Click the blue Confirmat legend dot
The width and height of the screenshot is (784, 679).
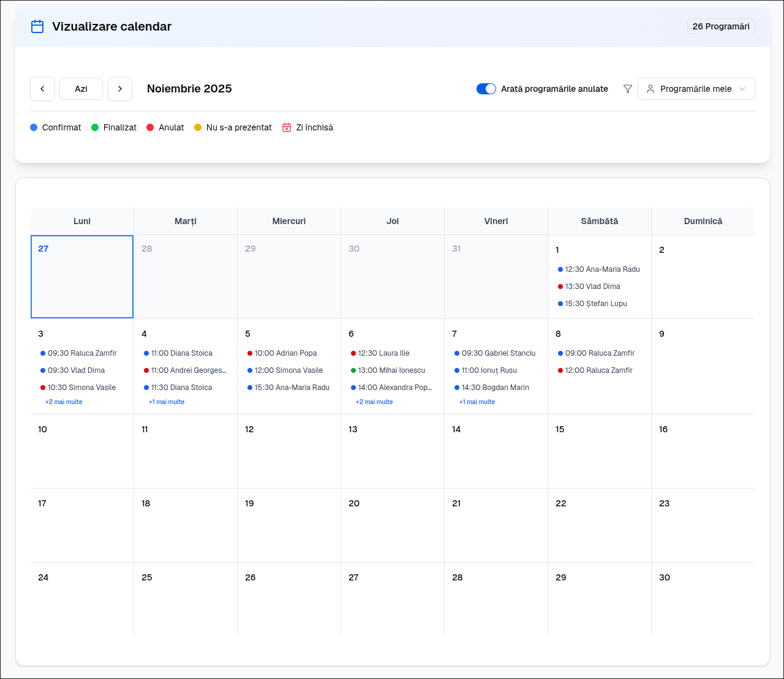34,127
